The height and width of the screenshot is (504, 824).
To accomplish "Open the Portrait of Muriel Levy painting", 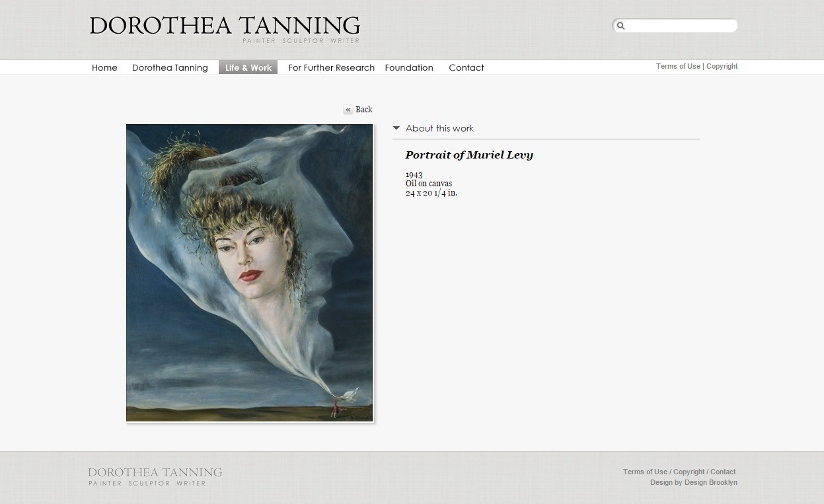I will coord(250,273).
